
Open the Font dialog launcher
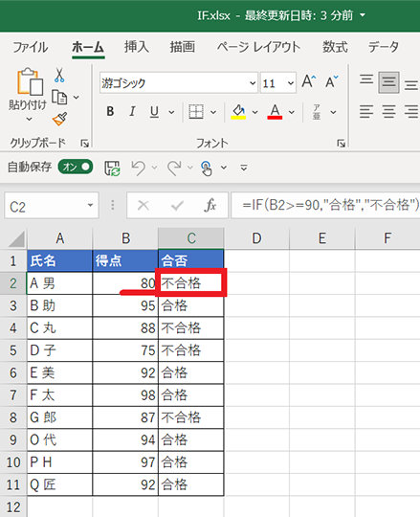pyautogui.click(x=342, y=144)
